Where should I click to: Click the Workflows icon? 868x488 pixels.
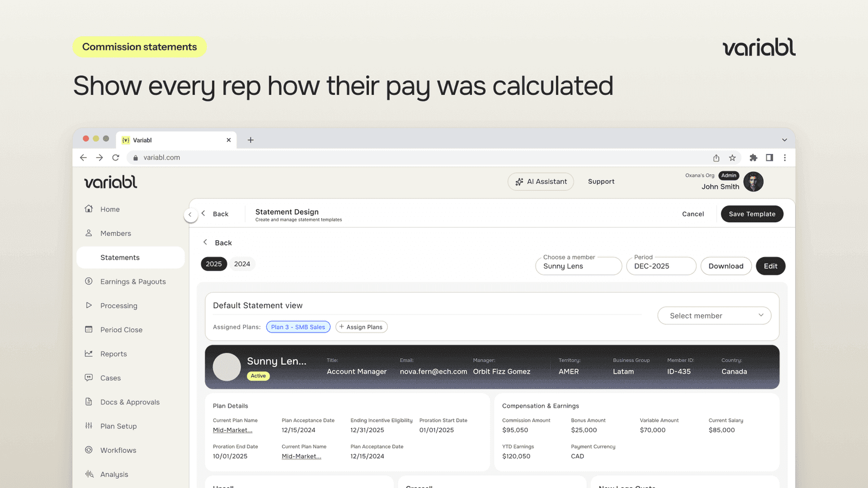pyautogui.click(x=88, y=450)
